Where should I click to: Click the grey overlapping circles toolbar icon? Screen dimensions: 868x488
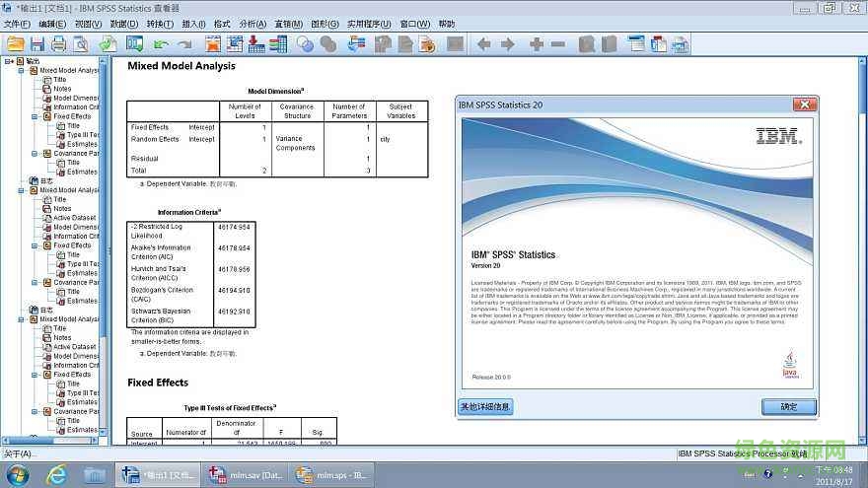328,44
